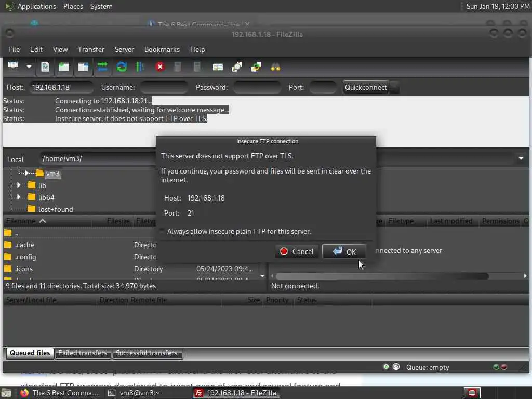Viewport: 532px width, 399px height.
Task: Focus the Host input field
Action: 61,87
